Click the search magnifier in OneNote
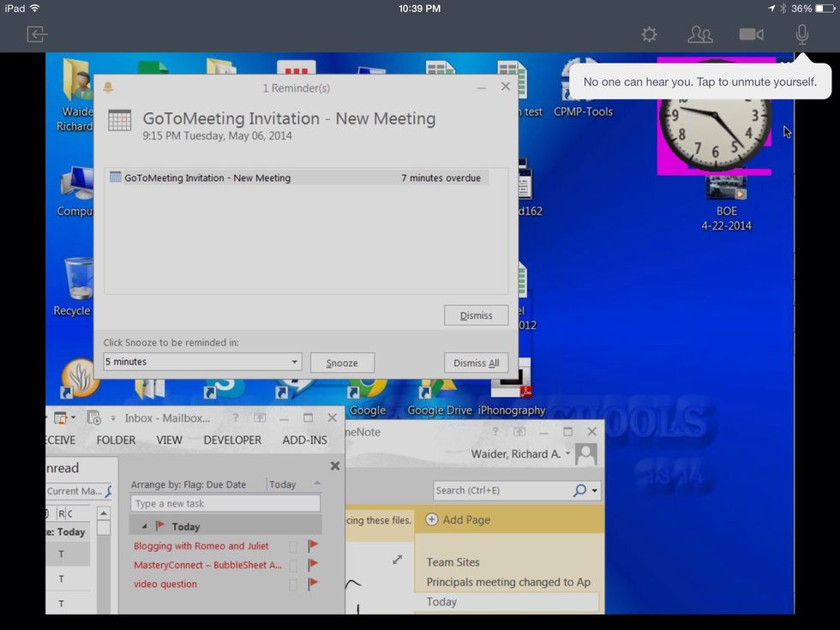Image resolution: width=840 pixels, height=630 pixels. (x=580, y=489)
